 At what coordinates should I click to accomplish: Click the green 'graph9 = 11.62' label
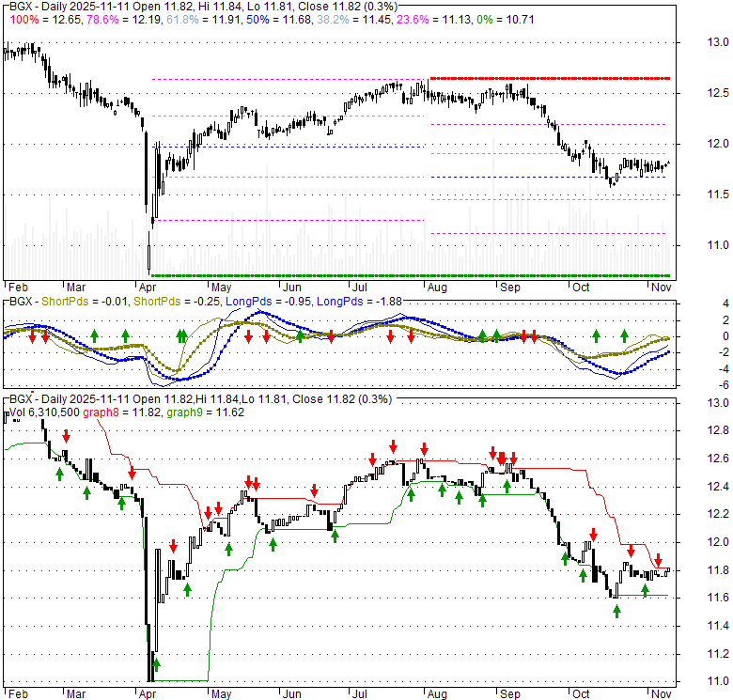click(205, 412)
